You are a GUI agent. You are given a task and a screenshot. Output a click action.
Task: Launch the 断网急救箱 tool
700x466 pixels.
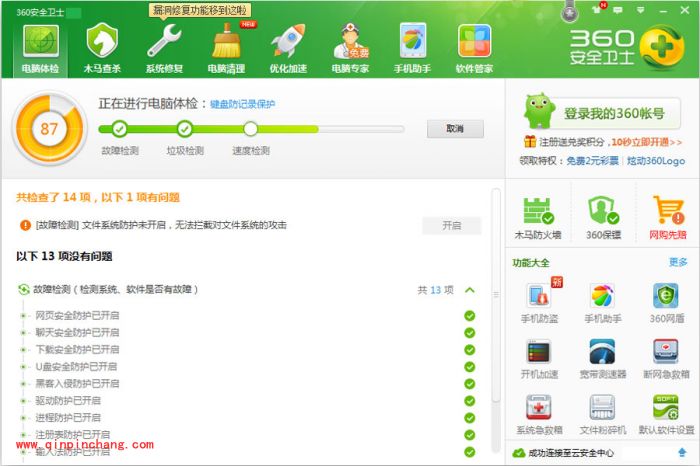[x=667, y=358]
